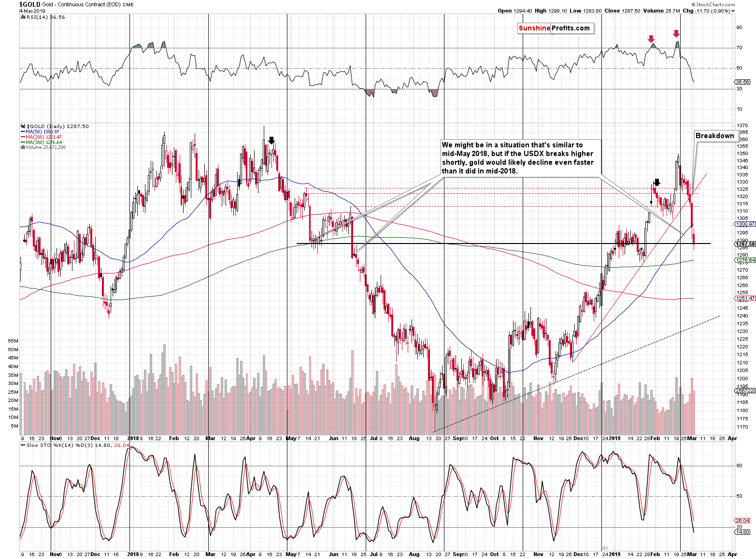The width and height of the screenshot is (756, 559).
Task: Click the 55M volume axis label
Action: 13,341
